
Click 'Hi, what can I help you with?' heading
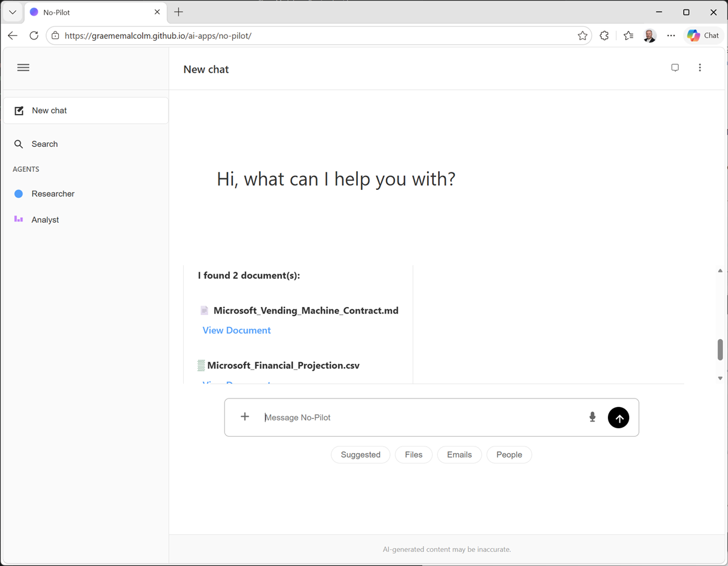[x=336, y=179]
